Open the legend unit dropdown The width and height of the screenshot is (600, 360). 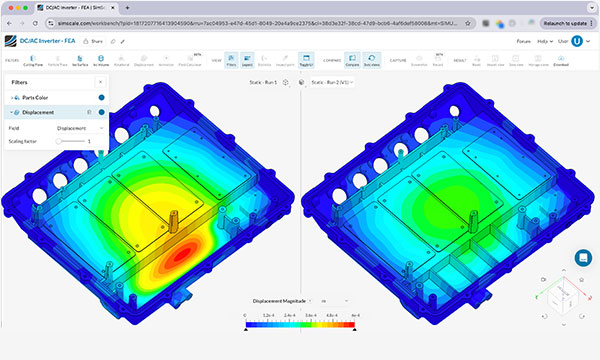[334, 301]
